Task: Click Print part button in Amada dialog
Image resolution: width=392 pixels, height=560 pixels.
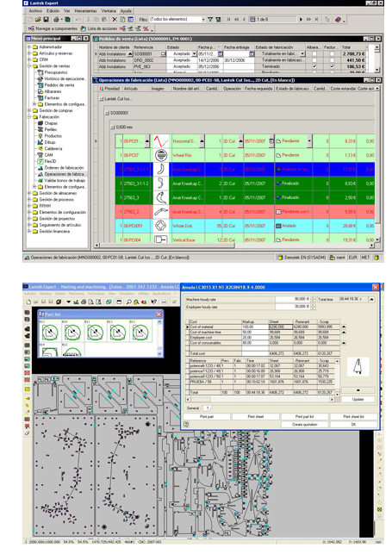Action: (x=207, y=416)
